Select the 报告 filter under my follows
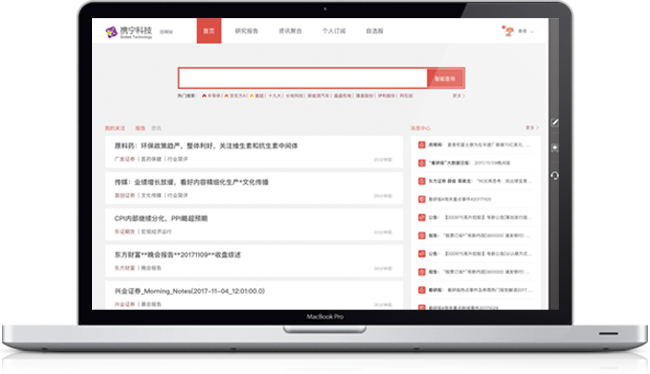 point(140,128)
